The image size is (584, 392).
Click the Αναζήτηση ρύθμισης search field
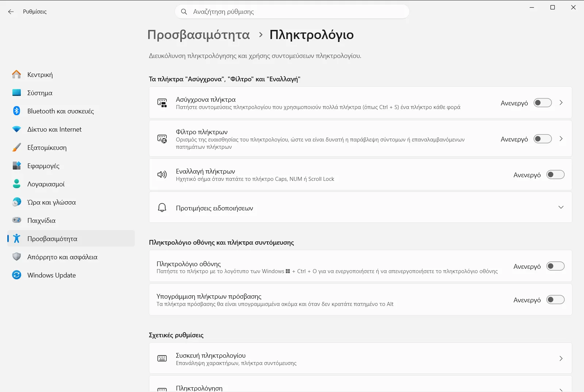click(x=292, y=12)
